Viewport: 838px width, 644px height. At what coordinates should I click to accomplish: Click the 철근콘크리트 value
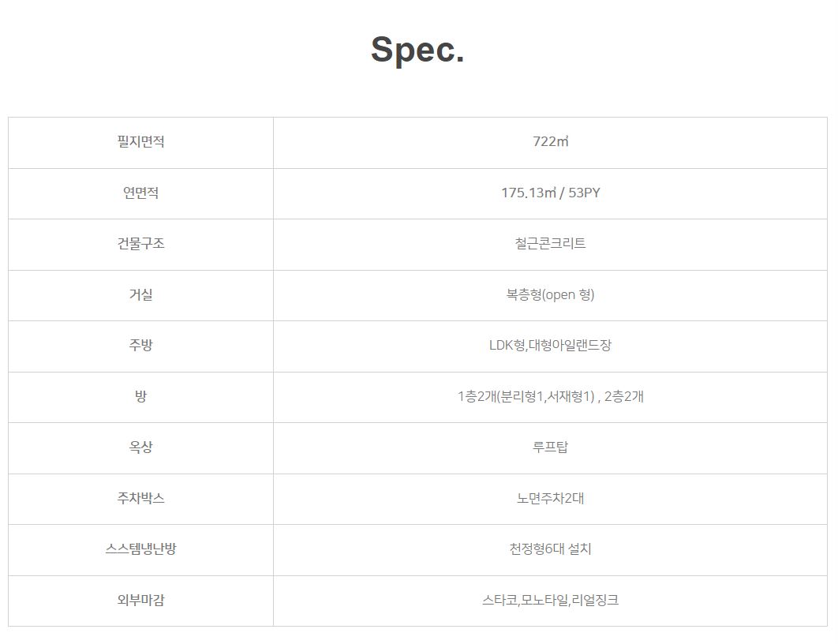coord(550,244)
